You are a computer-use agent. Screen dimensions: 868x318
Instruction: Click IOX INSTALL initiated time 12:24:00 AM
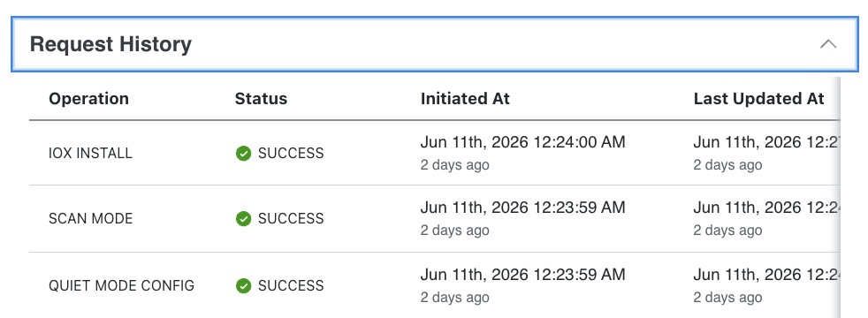580,142
